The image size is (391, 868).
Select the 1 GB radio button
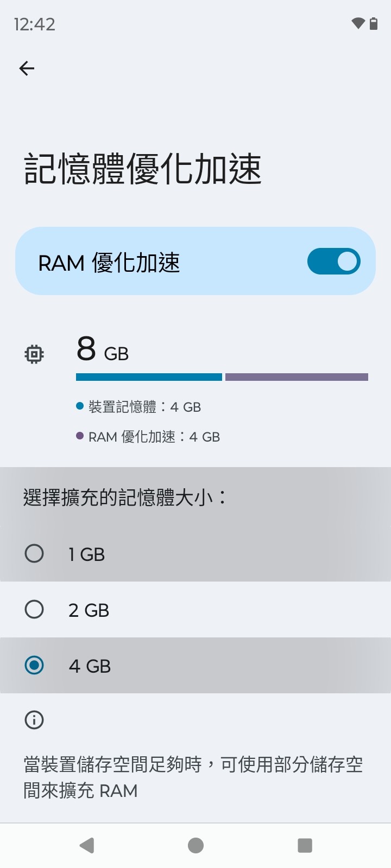coord(34,554)
